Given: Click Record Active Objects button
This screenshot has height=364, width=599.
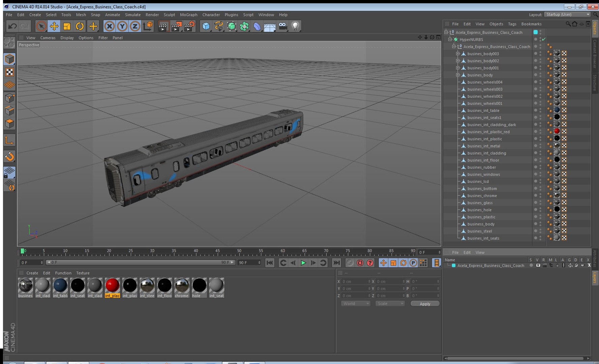Looking at the screenshot, I should click(x=350, y=263).
